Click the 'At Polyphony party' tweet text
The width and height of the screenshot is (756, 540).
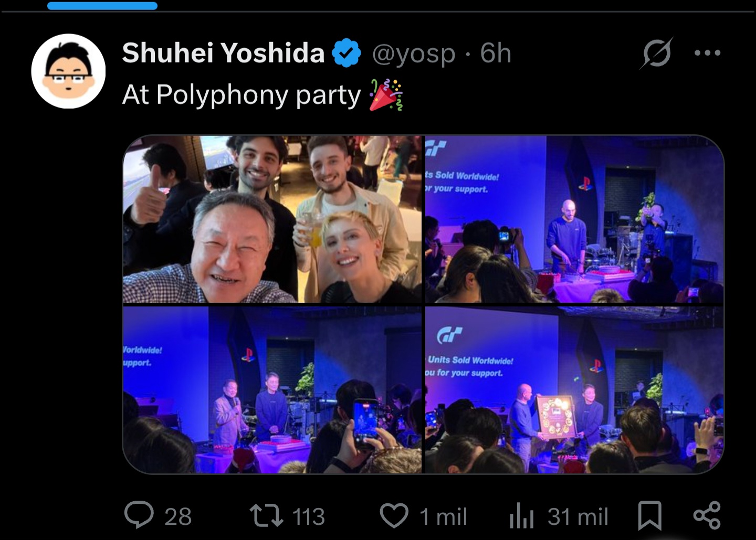click(241, 95)
